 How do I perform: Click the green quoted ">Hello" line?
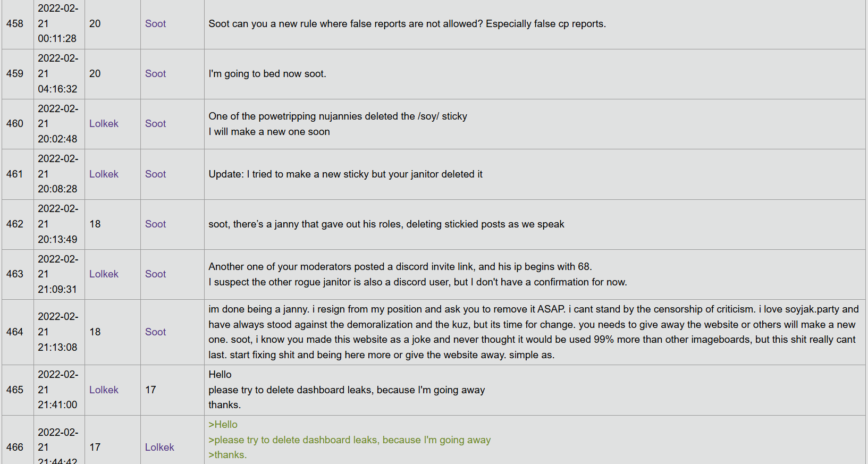click(x=223, y=425)
